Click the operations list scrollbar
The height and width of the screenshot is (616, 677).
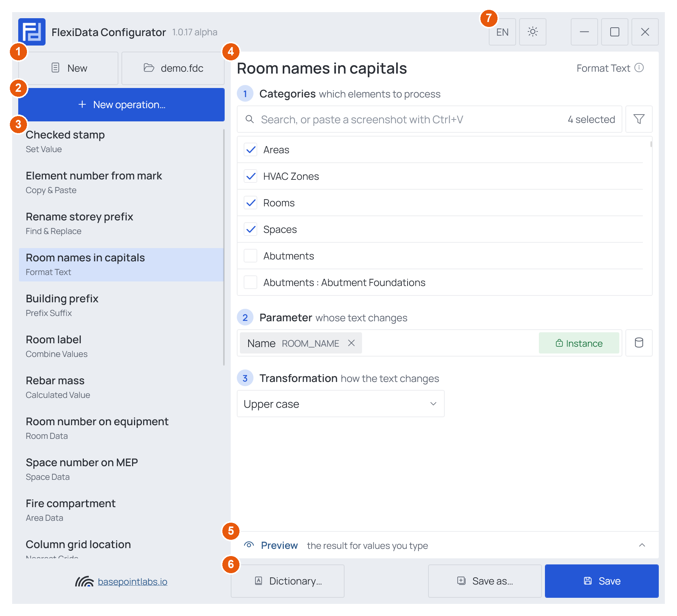(x=224, y=247)
